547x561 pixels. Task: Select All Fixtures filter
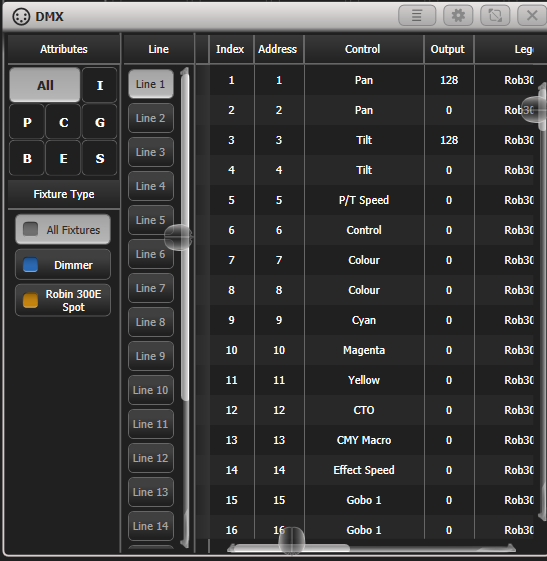point(63,229)
